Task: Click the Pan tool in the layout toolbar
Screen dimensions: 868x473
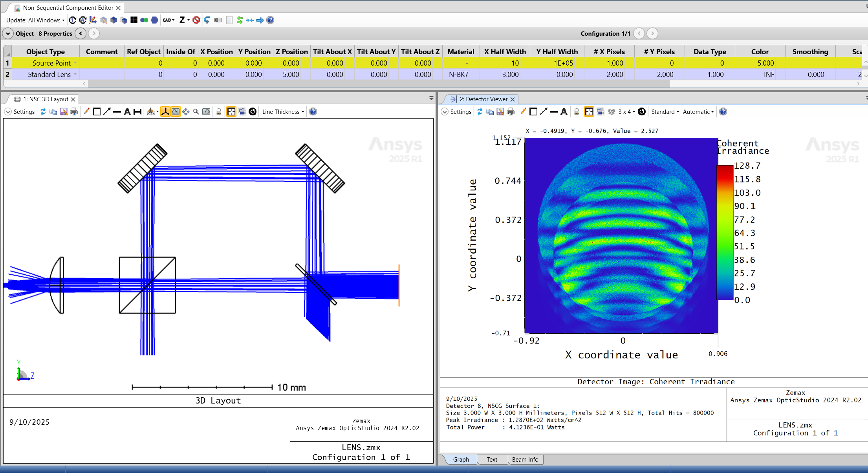Action: 186,111
